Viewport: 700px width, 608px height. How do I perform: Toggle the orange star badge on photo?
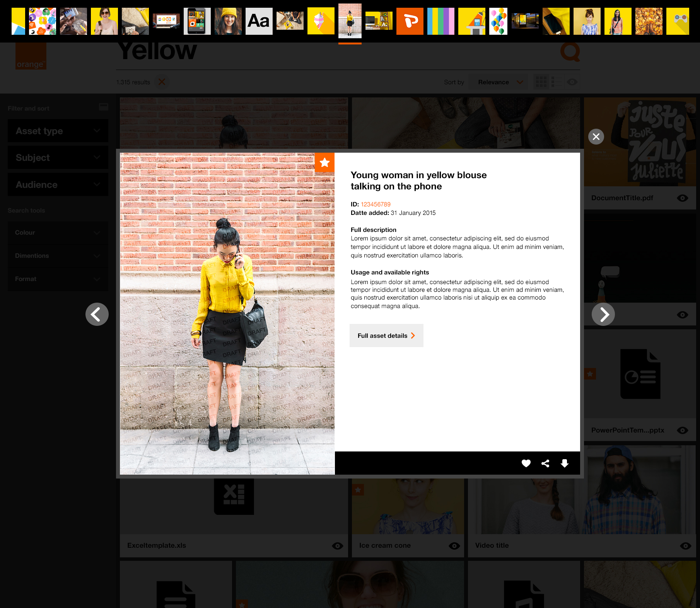324,162
